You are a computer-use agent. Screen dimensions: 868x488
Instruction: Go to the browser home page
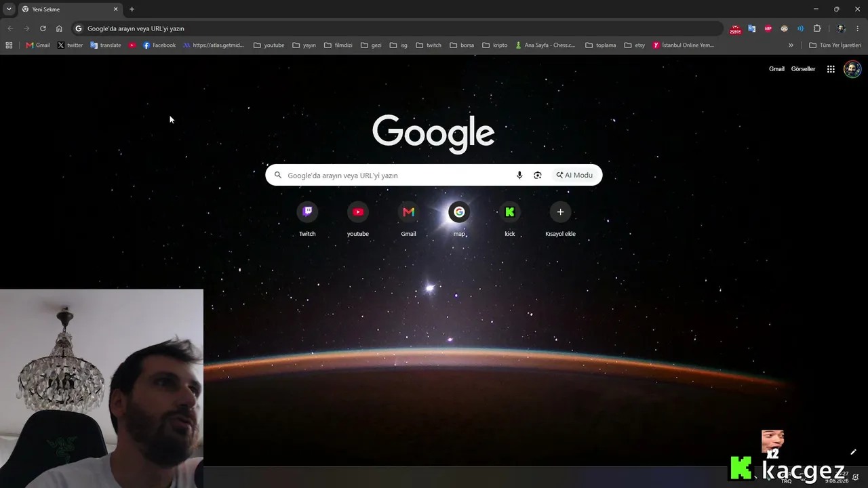pos(59,28)
